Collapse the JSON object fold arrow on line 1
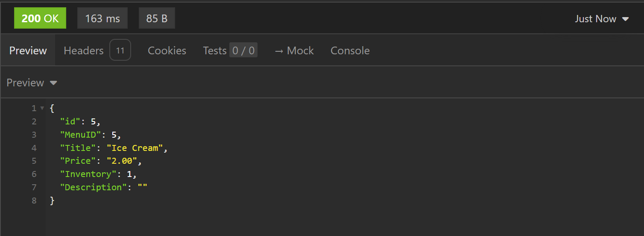Viewport: 644px width, 236px height. click(42, 109)
